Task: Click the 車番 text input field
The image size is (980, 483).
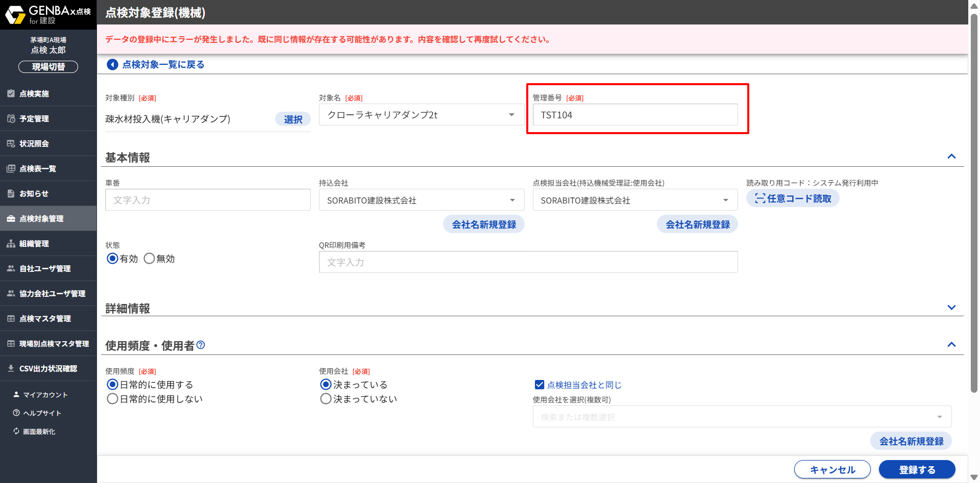Action: pyautogui.click(x=208, y=200)
